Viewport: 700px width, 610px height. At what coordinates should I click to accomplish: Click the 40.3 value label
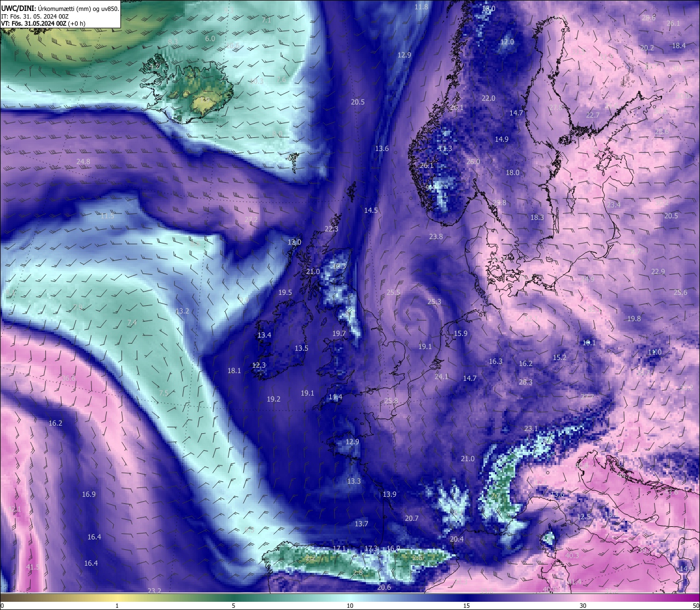571,555
